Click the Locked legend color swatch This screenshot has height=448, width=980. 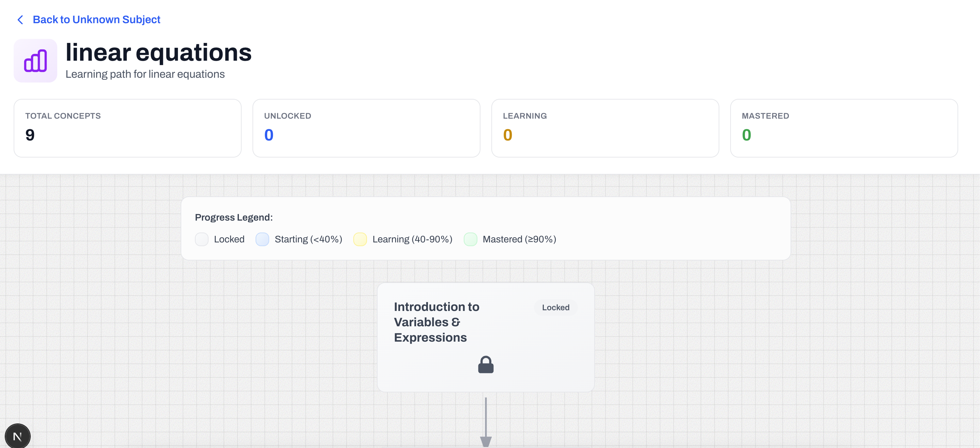pyautogui.click(x=202, y=239)
